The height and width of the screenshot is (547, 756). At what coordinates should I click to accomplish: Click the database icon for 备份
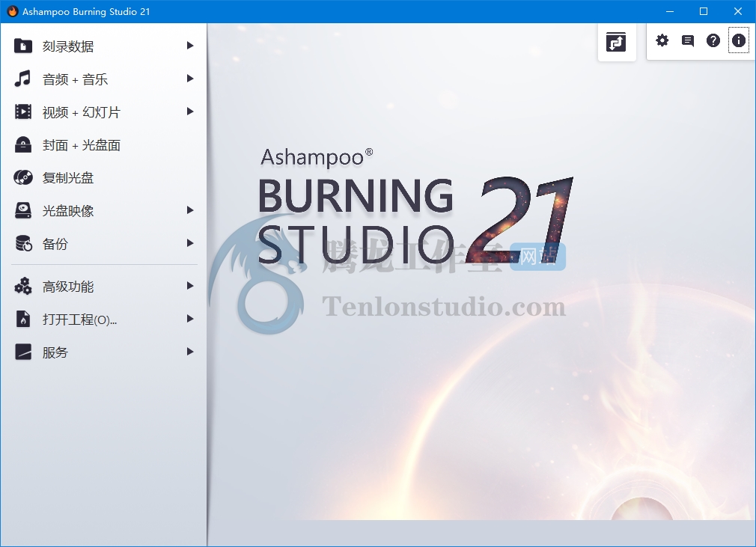pos(24,243)
